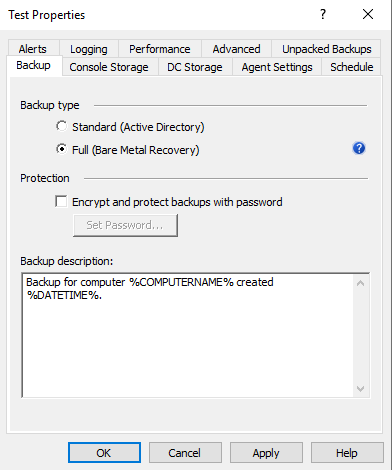Click the Apply button
Viewport: 392px width, 470px height.
(266, 453)
